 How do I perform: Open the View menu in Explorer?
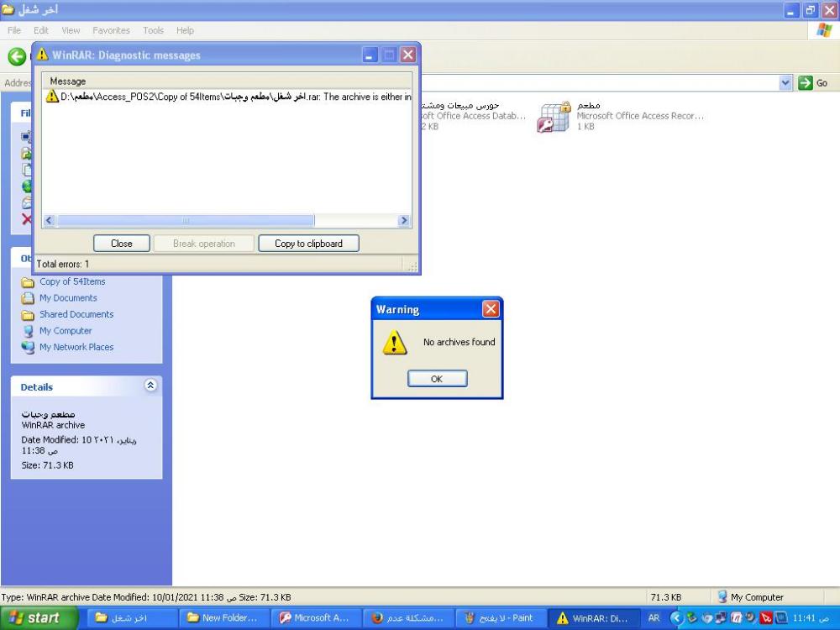pyautogui.click(x=71, y=30)
